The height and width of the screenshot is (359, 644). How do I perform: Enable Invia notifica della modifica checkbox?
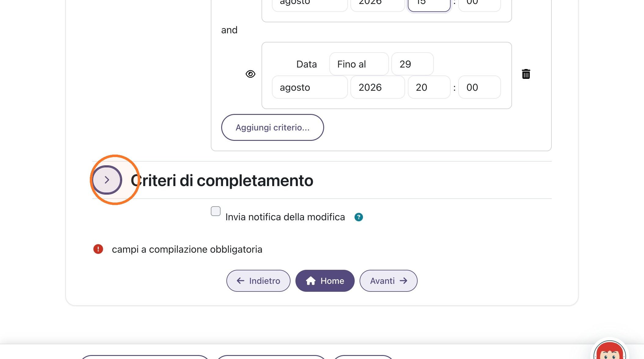pyautogui.click(x=216, y=211)
